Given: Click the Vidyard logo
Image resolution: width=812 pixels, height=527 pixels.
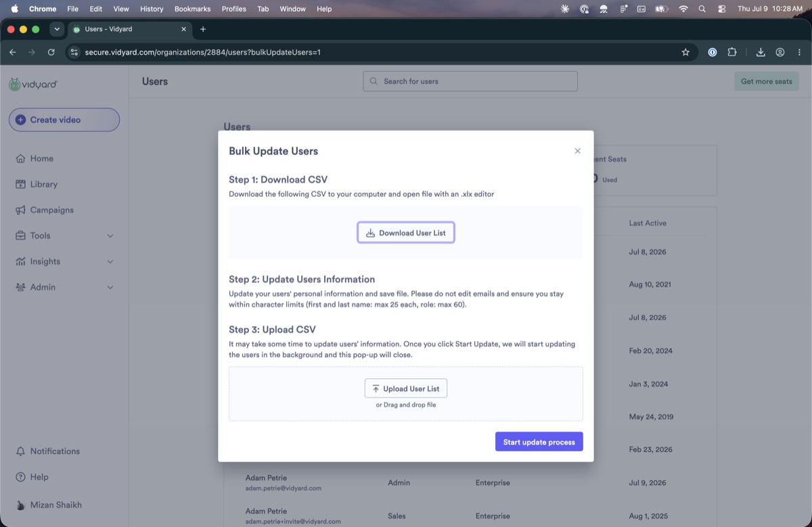Looking at the screenshot, I should [33, 84].
